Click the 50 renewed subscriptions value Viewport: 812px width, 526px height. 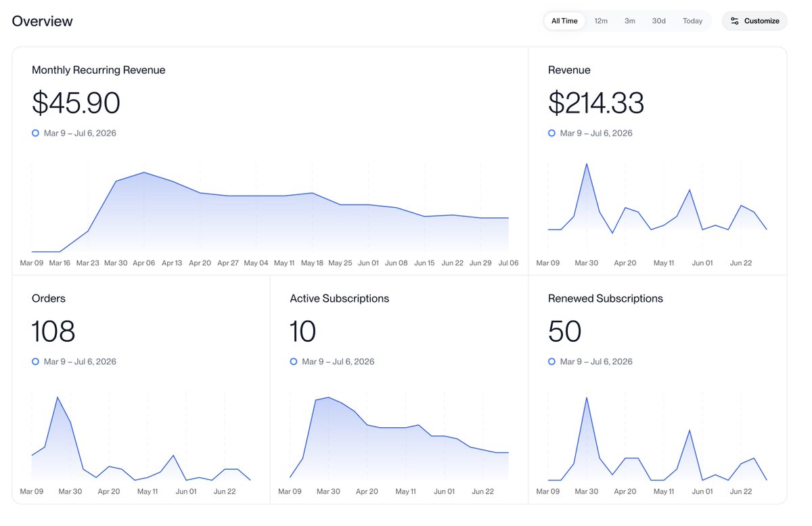[x=564, y=332]
